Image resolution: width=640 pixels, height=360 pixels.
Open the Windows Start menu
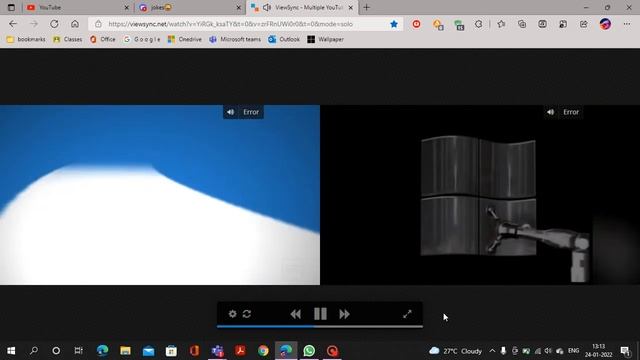(x=11, y=351)
